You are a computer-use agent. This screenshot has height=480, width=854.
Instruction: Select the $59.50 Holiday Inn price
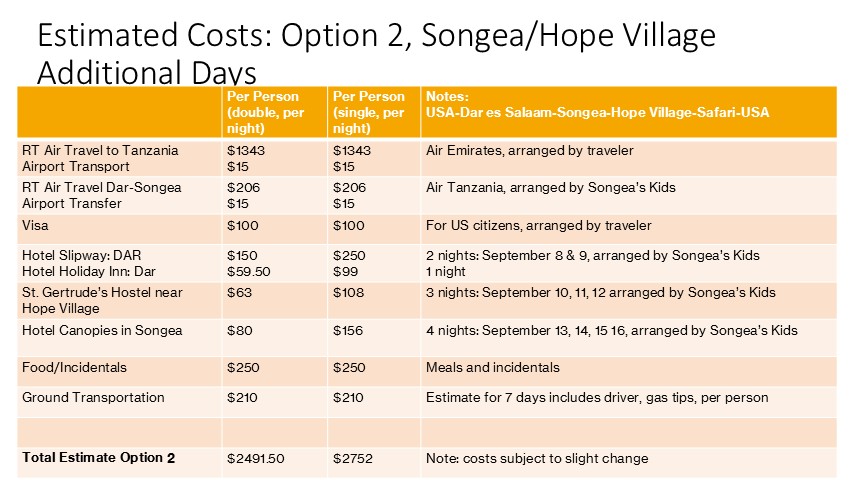tap(249, 271)
